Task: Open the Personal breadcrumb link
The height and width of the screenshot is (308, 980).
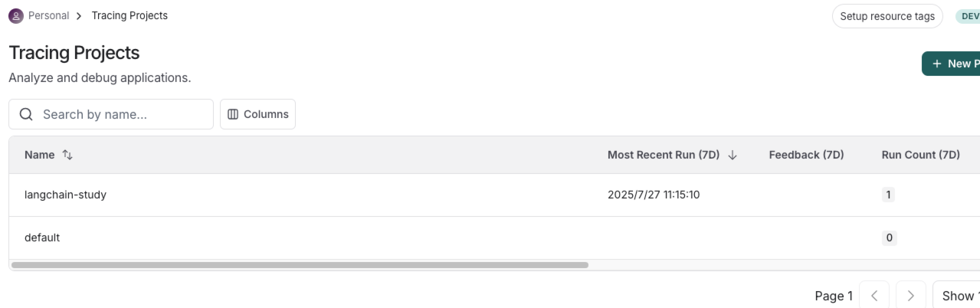Action: pyautogui.click(x=48, y=15)
